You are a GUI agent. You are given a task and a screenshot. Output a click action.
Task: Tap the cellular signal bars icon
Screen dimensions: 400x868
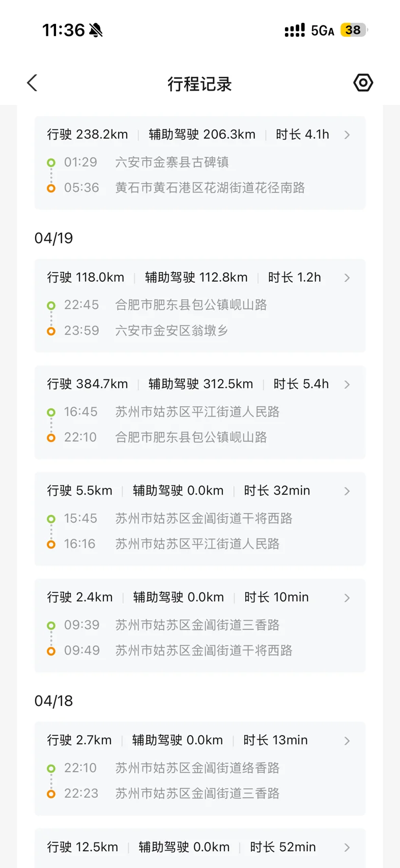(x=295, y=31)
